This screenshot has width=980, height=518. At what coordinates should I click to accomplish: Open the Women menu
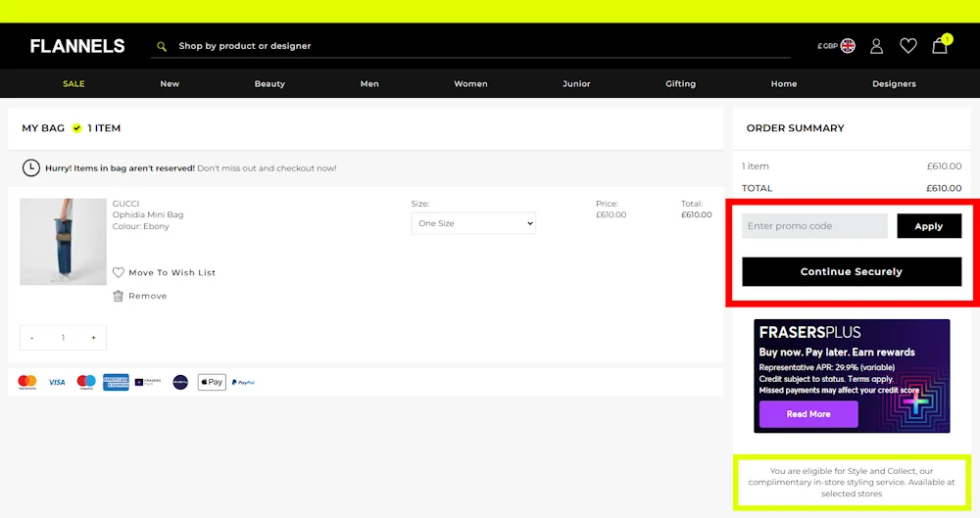tap(470, 84)
